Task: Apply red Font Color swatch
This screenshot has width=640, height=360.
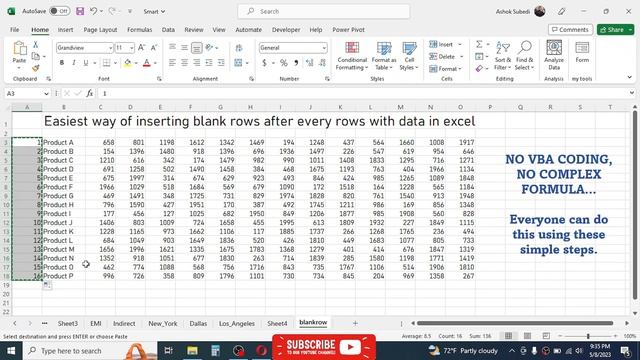Action: [147, 63]
